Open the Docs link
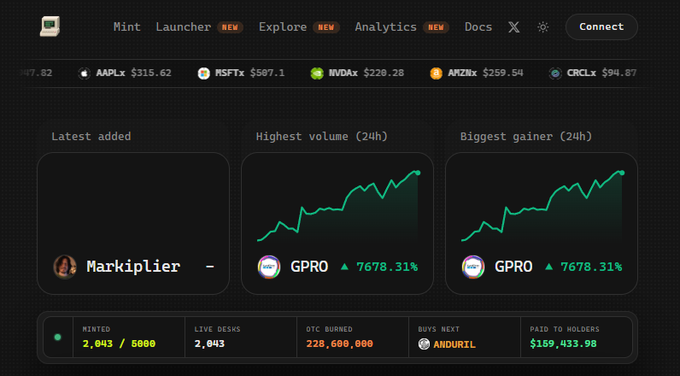680x376 pixels. click(478, 27)
